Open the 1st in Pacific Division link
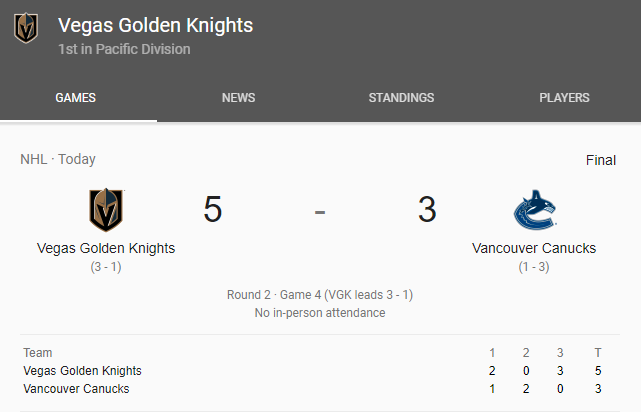641x412 pixels. pos(124,49)
